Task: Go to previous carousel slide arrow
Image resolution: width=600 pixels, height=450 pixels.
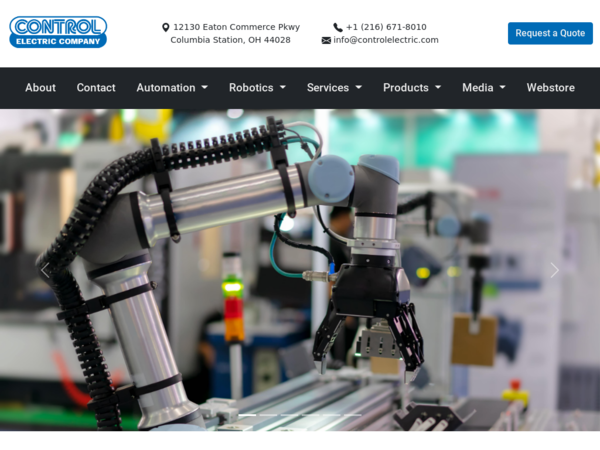Action: coord(45,270)
